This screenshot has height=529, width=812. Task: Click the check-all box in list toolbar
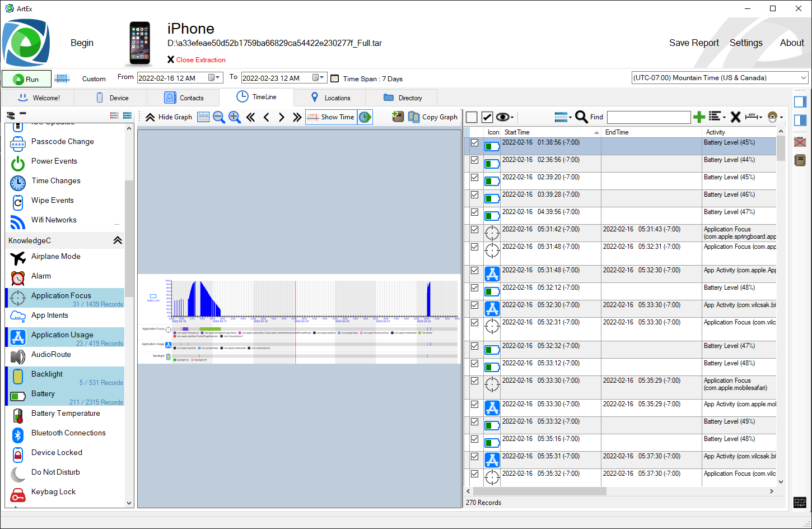[487, 117]
